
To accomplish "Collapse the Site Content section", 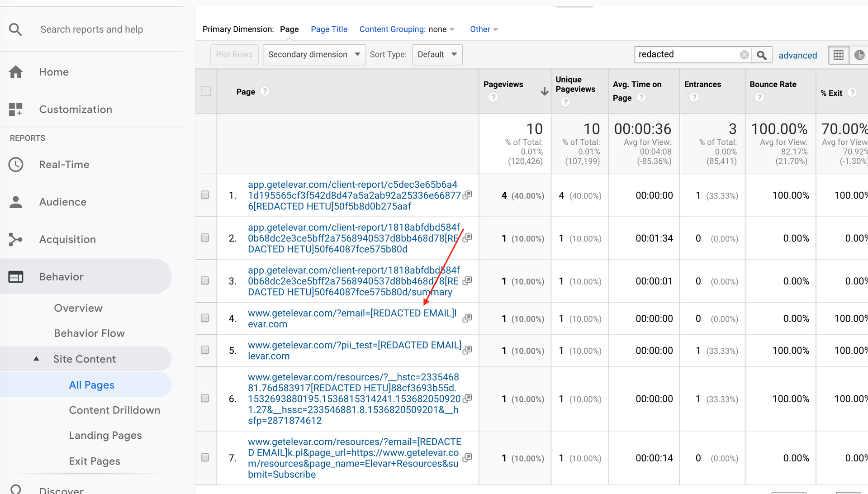I will pyautogui.click(x=36, y=359).
